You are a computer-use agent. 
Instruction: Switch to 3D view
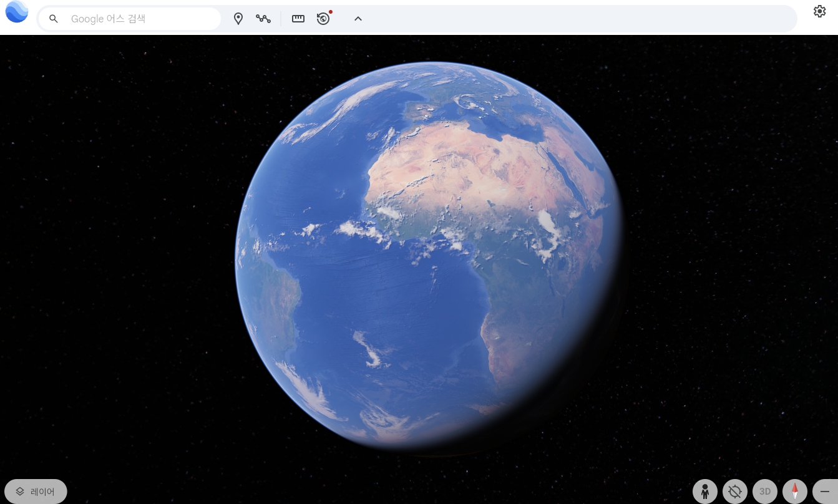click(x=765, y=492)
